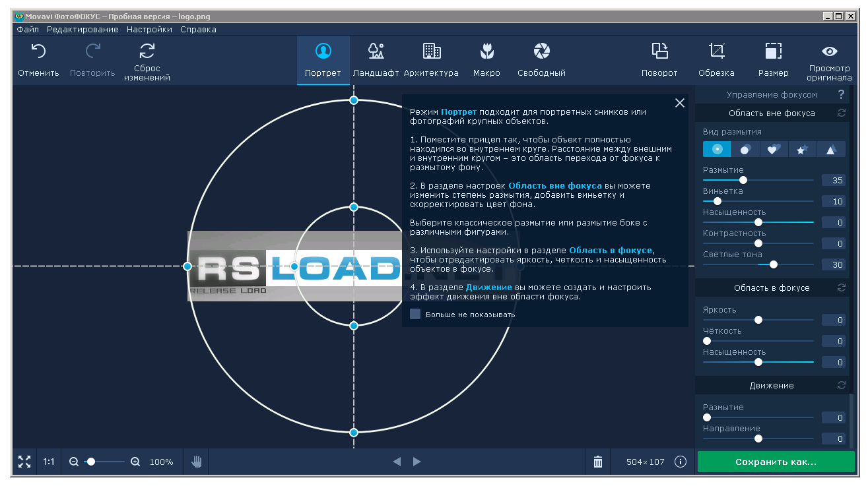Check the Больше не показывать box
868x486 pixels.
click(415, 314)
